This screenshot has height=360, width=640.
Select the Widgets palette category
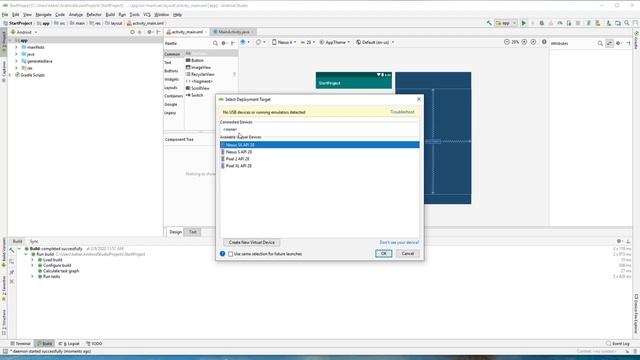coord(171,79)
